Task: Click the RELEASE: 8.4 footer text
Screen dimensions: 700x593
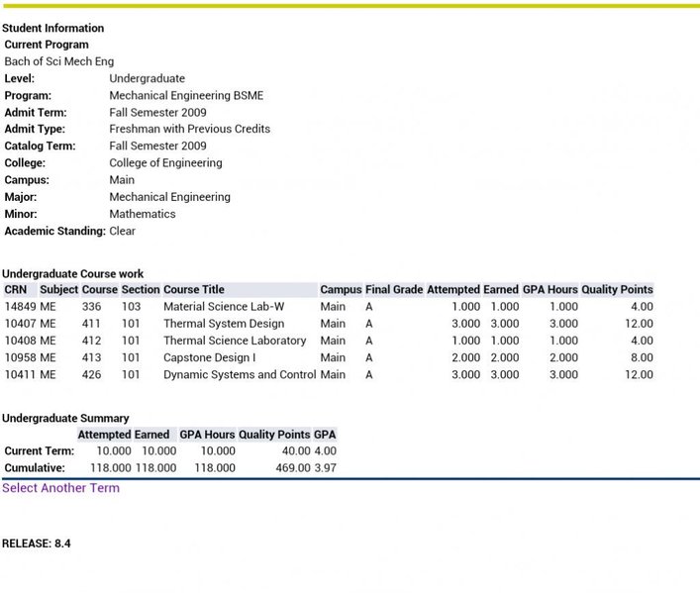Action: pos(37,544)
